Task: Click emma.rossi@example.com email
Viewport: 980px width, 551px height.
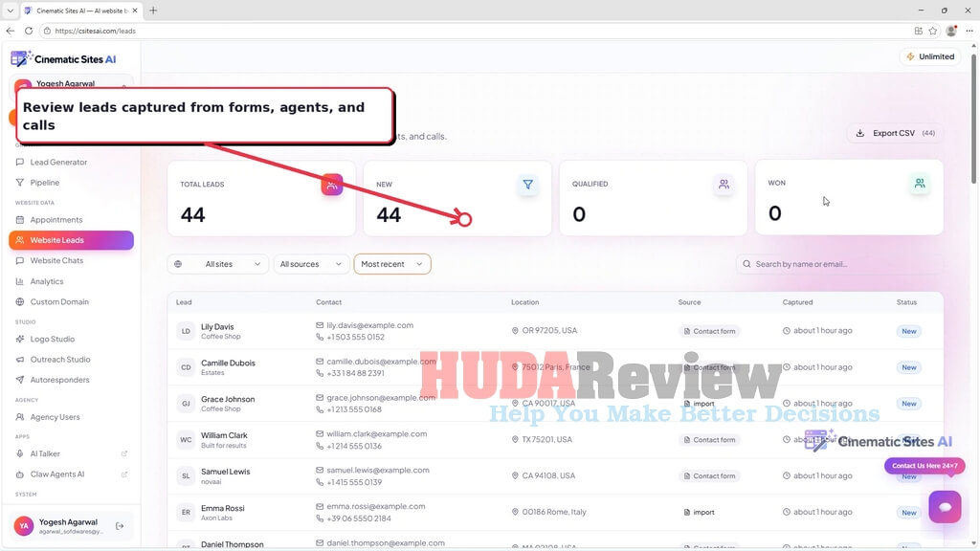Action: tap(375, 507)
